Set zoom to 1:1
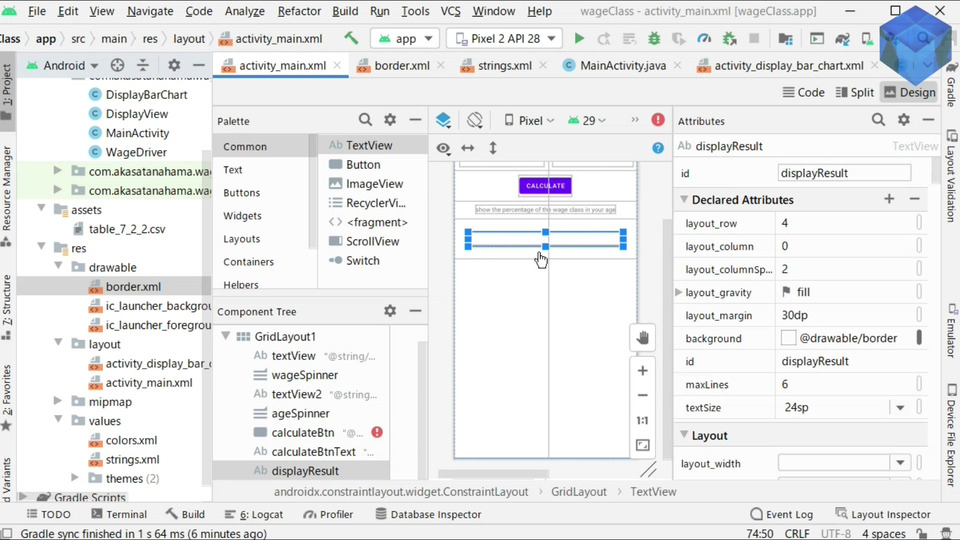This screenshot has width=960, height=540. (x=642, y=421)
